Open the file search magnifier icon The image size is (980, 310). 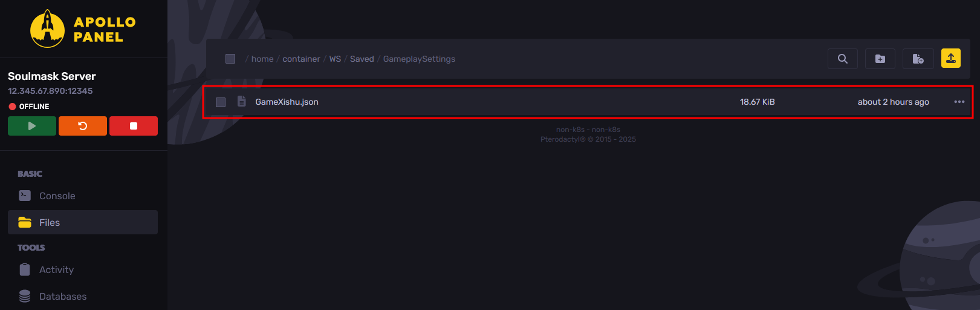[x=842, y=59]
